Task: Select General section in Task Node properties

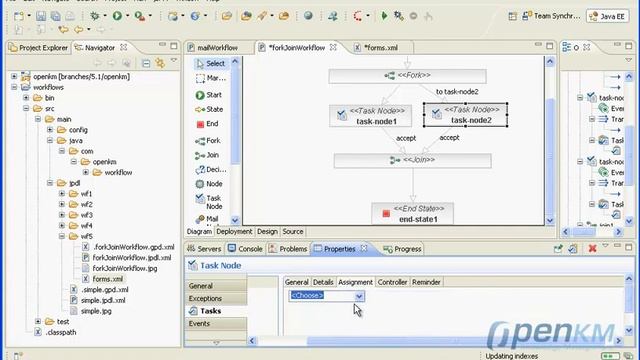Action: (216, 286)
